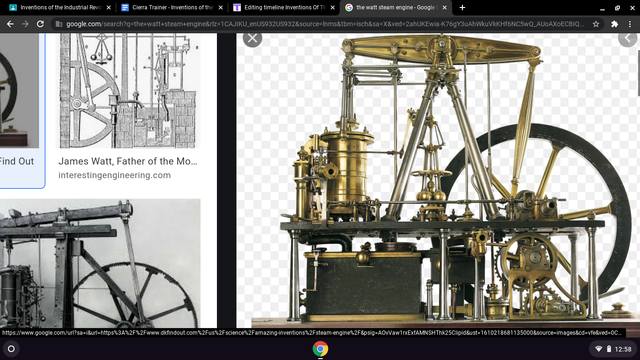Viewport: 640px width, 360px height.
Task: Restore the browser window size
Action: click(618, 8)
